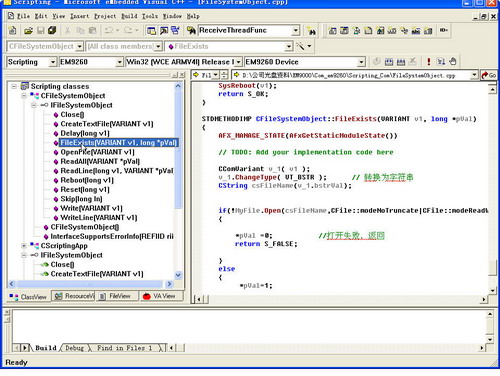This screenshot has width=500, height=376.
Task: Click the New Text File toolbar icon
Action: pyautogui.click(x=12, y=30)
